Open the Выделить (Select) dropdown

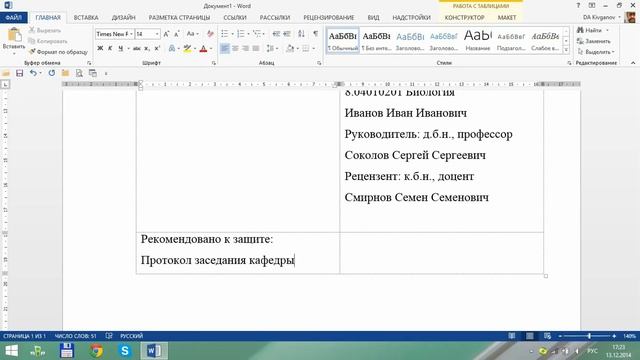pyautogui.click(x=596, y=52)
